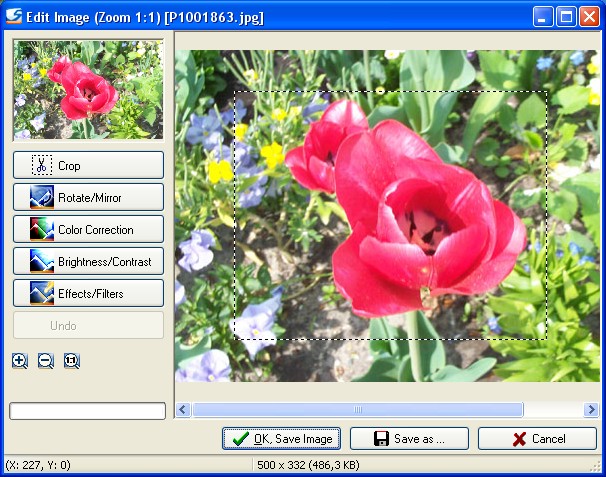
Task: Click the Crop button
Action: pos(89,165)
